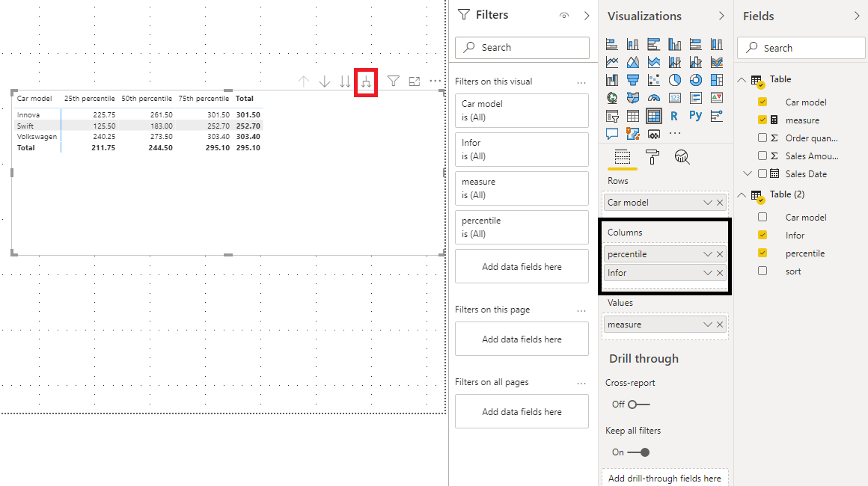Select the Key influencers visualization

coord(717,116)
